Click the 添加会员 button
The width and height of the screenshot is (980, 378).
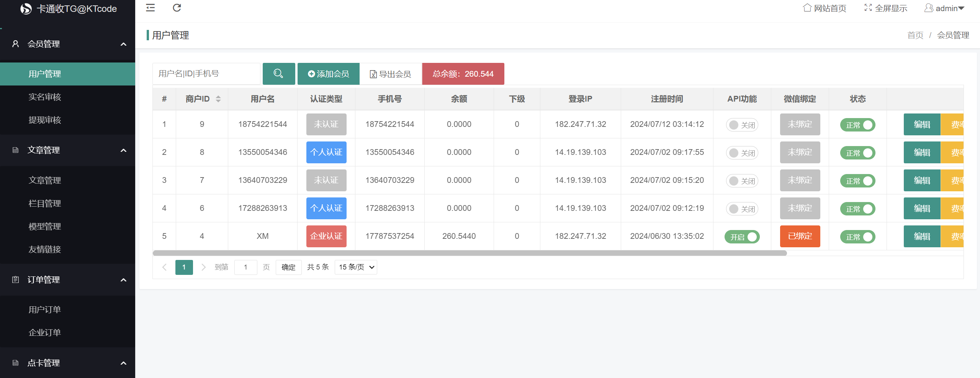pyautogui.click(x=328, y=74)
